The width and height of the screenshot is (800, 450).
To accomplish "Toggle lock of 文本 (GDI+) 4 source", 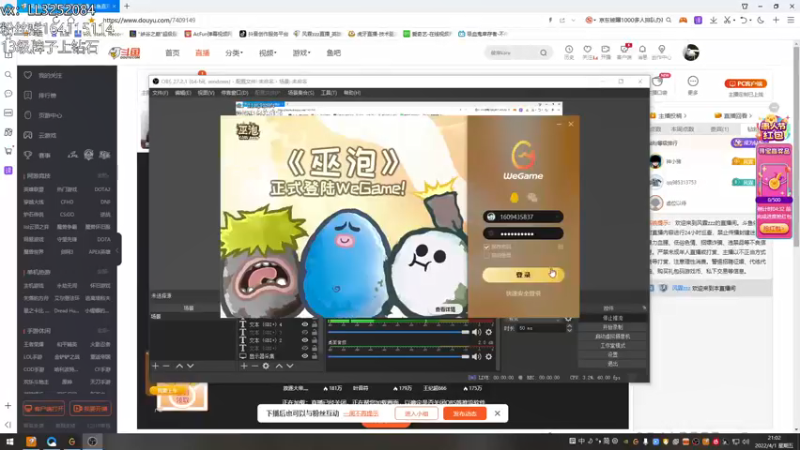I will (314, 324).
